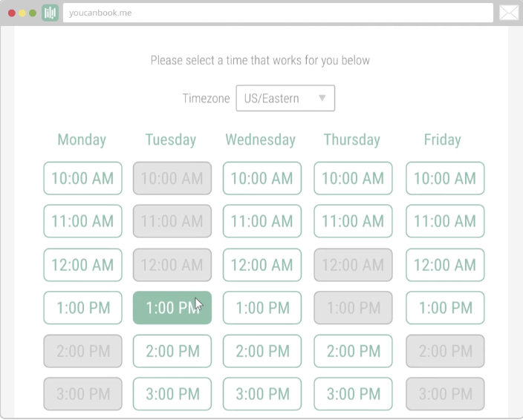Book Monday 10:00 AM slot
The height and width of the screenshot is (420, 523).
[82, 178]
